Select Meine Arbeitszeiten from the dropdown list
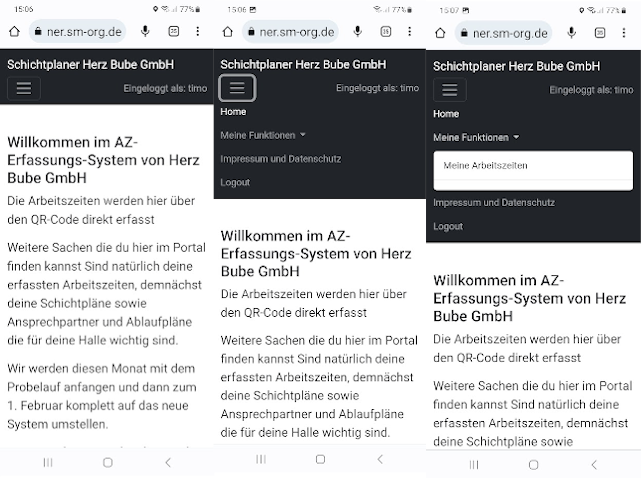This screenshot has width=641, height=488. [x=486, y=165]
